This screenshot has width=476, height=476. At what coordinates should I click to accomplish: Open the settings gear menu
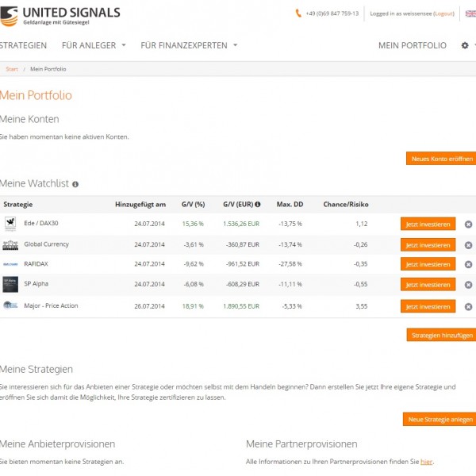coord(465,46)
